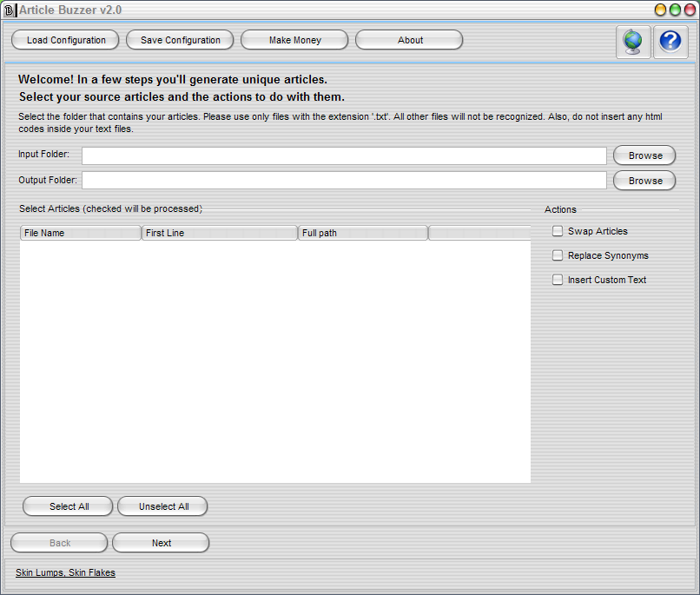Click the globe website icon
This screenshot has height=595, width=700.
[x=633, y=41]
